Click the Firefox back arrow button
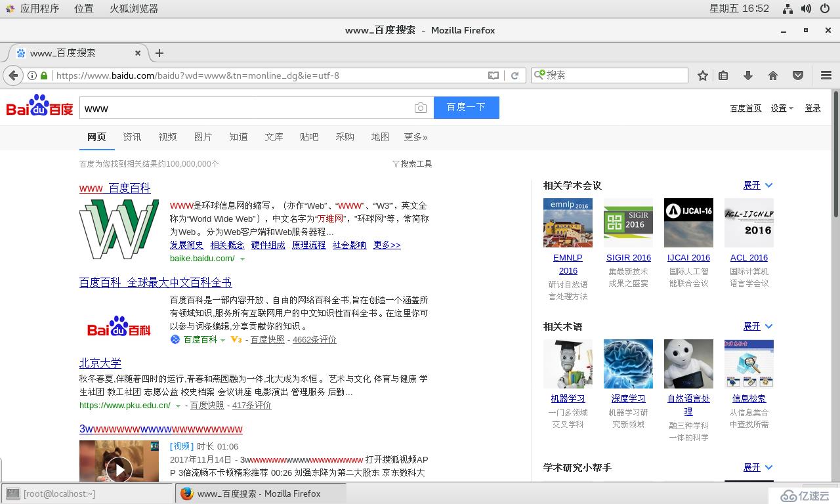The width and height of the screenshot is (840, 504). (x=12, y=75)
